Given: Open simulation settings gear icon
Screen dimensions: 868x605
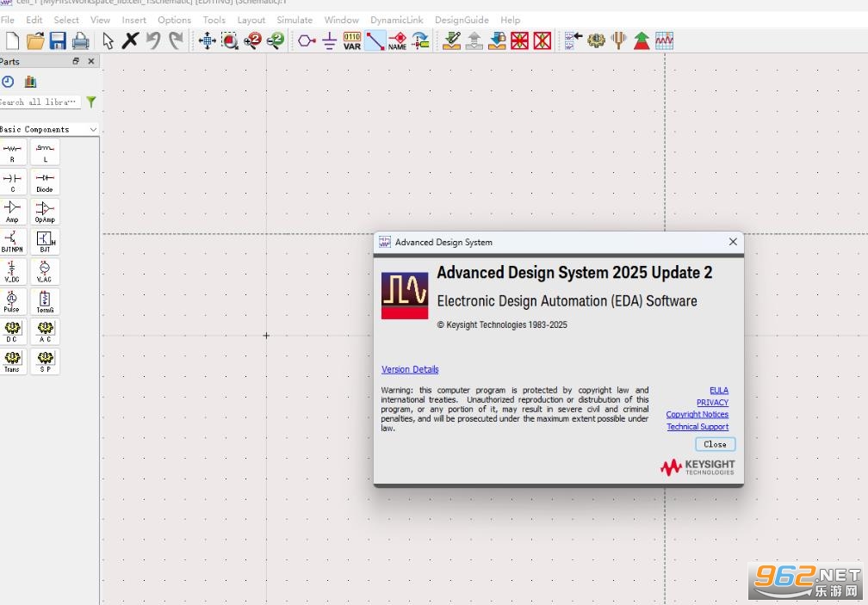Looking at the screenshot, I should point(596,41).
